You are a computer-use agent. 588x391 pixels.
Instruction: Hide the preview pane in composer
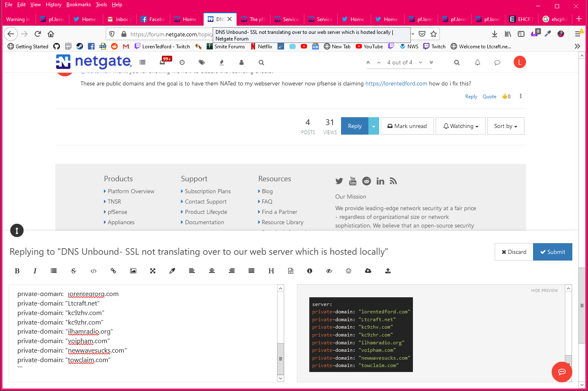tap(544, 290)
